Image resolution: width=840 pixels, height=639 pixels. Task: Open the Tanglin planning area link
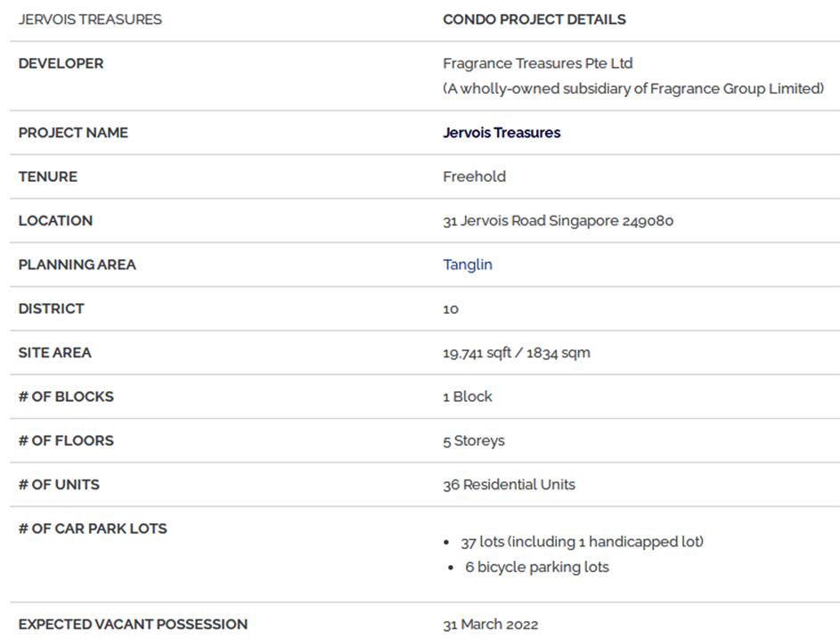pyautogui.click(x=468, y=265)
